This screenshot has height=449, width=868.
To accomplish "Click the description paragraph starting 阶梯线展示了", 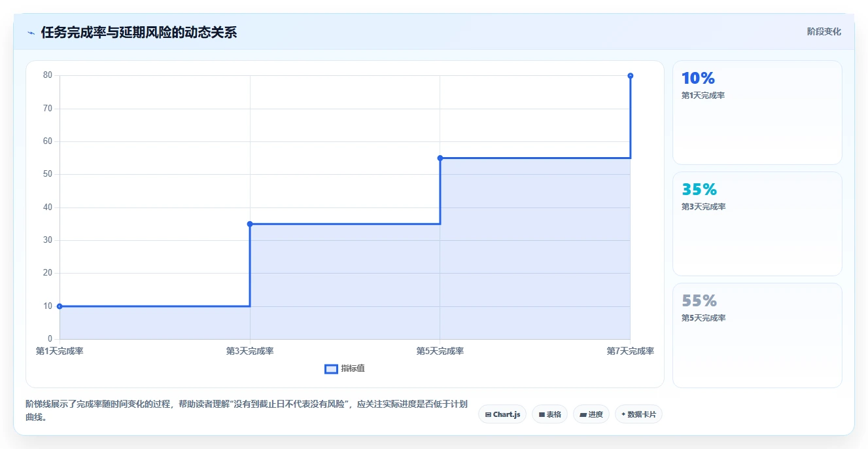I will click(x=247, y=411).
